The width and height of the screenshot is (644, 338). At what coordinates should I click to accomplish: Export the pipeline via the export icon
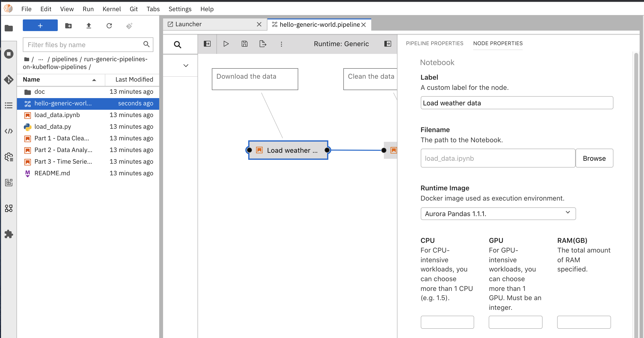(263, 43)
